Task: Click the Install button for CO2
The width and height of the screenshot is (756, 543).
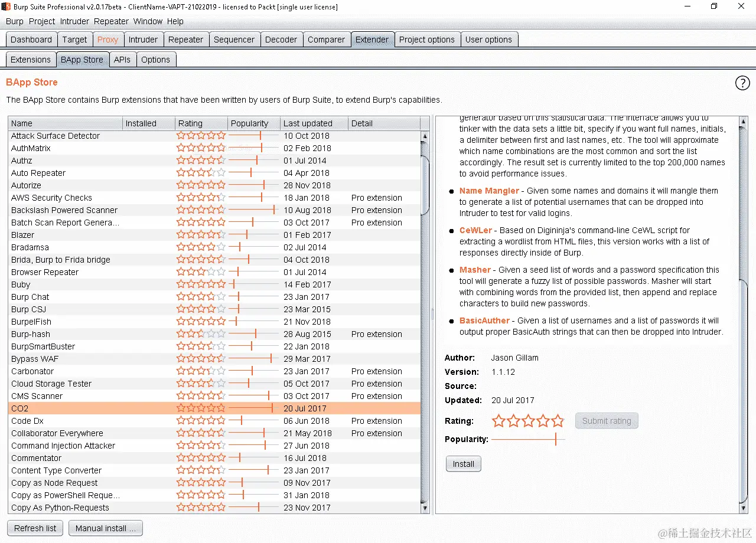Action: pos(464,464)
